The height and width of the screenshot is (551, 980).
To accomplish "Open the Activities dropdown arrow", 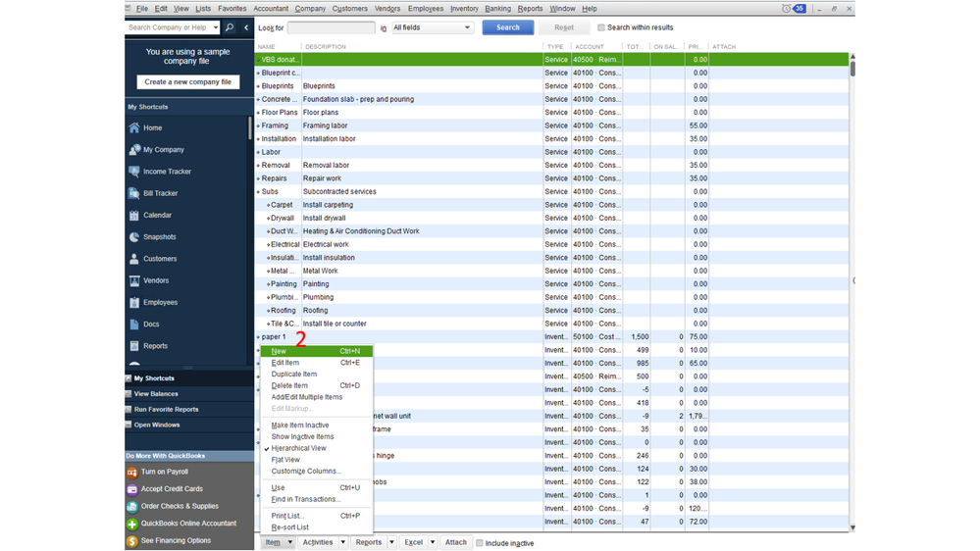I will pyautogui.click(x=343, y=543).
